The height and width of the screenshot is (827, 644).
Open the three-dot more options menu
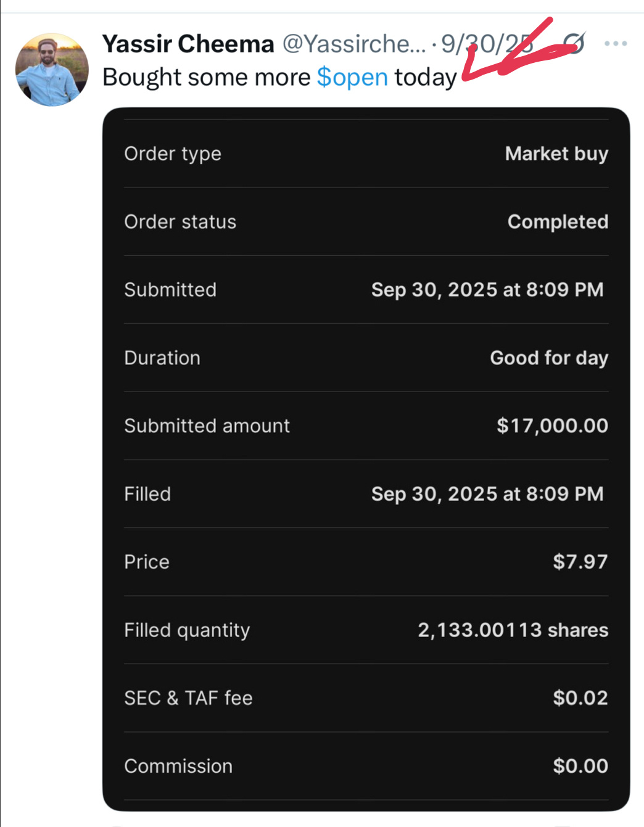pyautogui.click(x=616, y=44)
